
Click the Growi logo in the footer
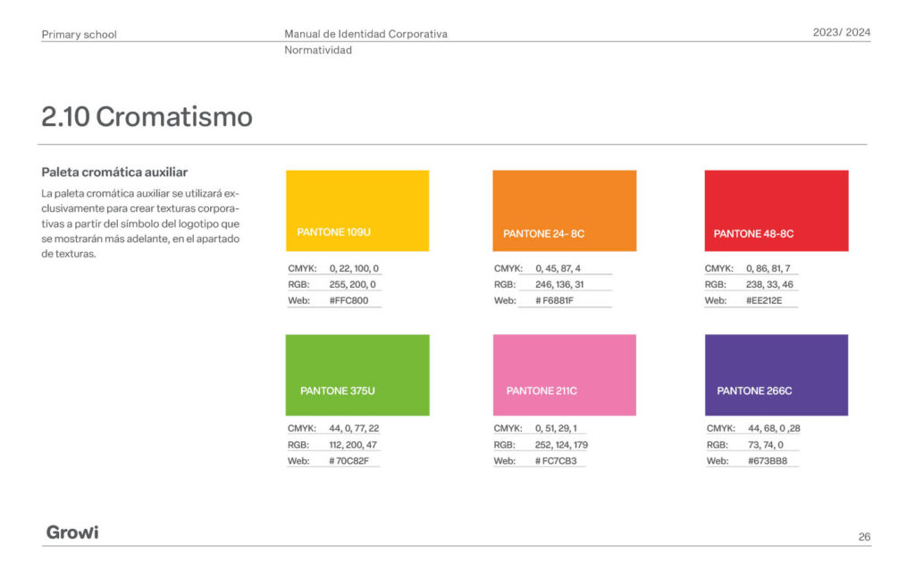pyautogui.click(x=72, y=532)
